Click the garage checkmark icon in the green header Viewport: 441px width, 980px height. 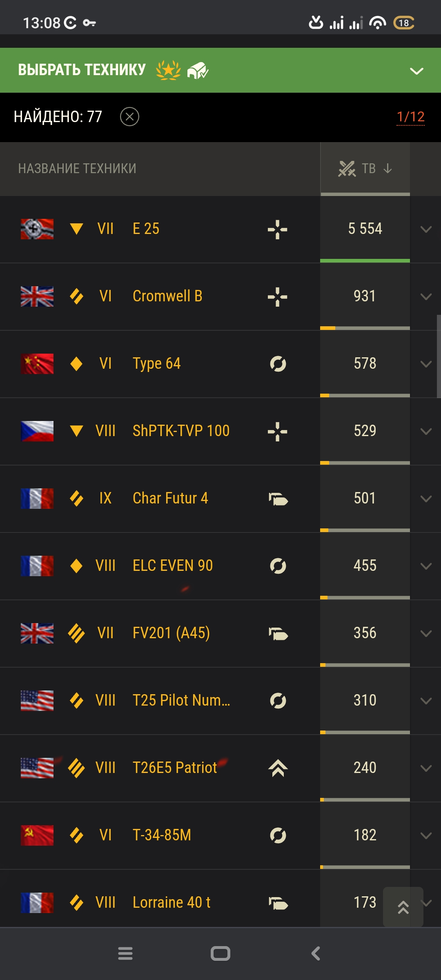click(198, 71)
